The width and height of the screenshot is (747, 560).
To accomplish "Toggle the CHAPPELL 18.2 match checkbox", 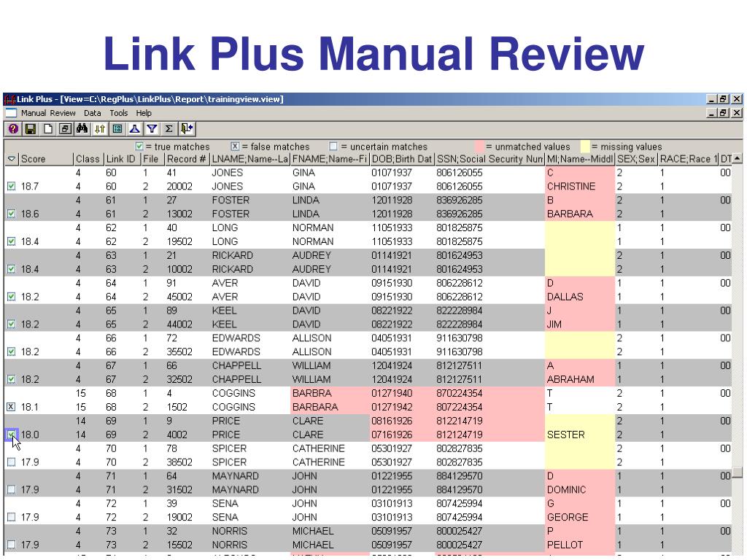I will (x=12, y=380).
